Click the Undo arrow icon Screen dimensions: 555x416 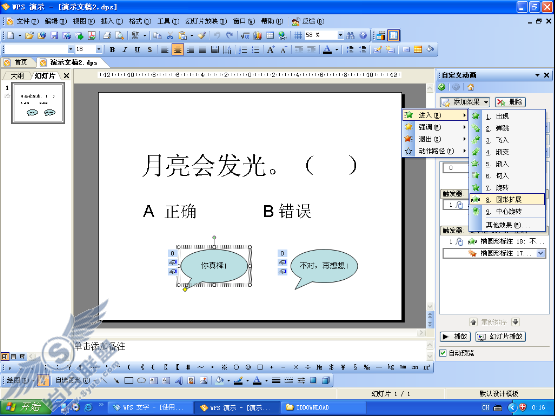point(217,35)
